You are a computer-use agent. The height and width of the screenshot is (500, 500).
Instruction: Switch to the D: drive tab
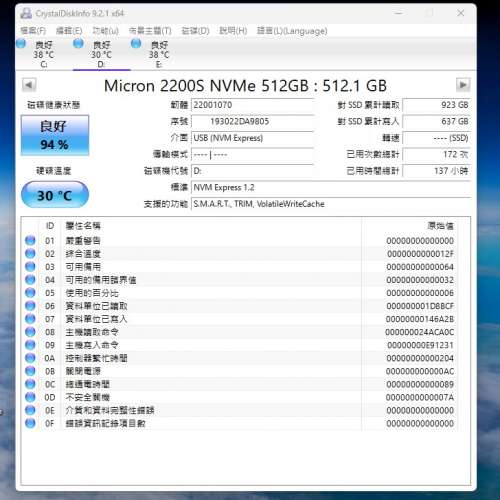click(x=102, y=54)
